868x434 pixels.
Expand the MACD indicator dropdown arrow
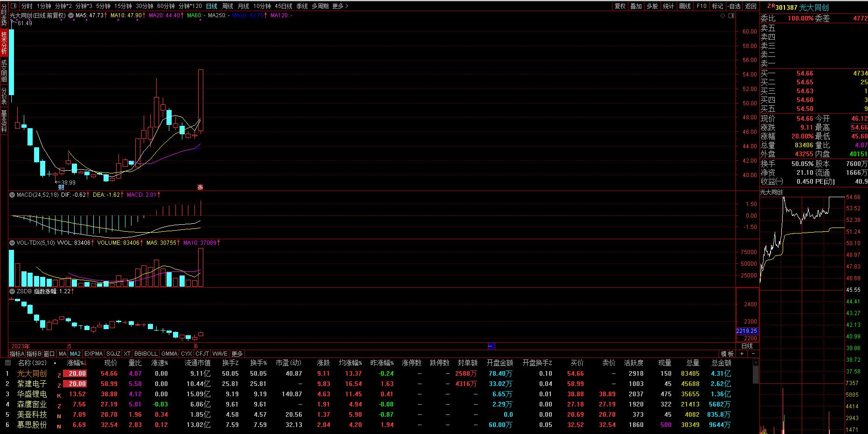(x=13, y=194)
